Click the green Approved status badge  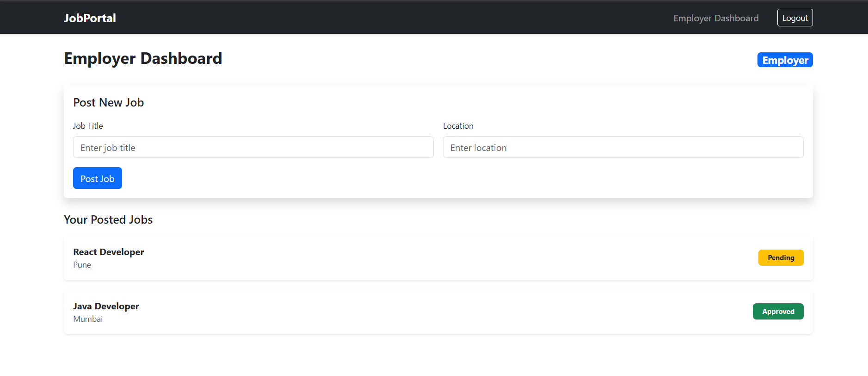pyautogui.click(x=778, y=312)
